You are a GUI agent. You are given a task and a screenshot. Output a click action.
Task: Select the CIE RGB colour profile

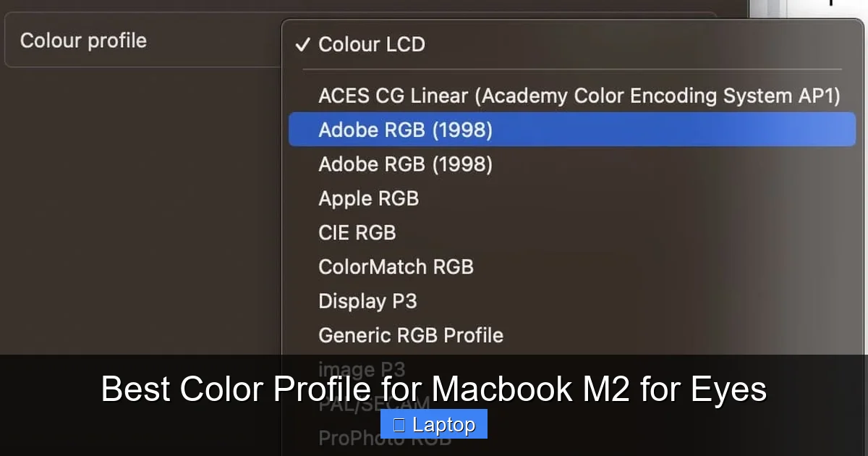coord(357,232)
